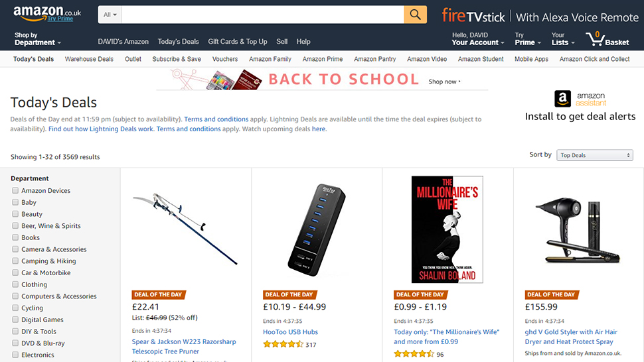Expand the search category All dropdown
Viewport: 644px width, 362px height.
(x=110, y=15)
